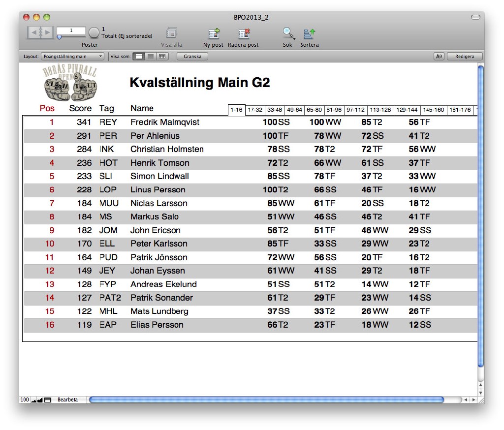The height and width of the screenshot is (430, 504).
Task: Click the found set pie circle
Action: (94, 32)
